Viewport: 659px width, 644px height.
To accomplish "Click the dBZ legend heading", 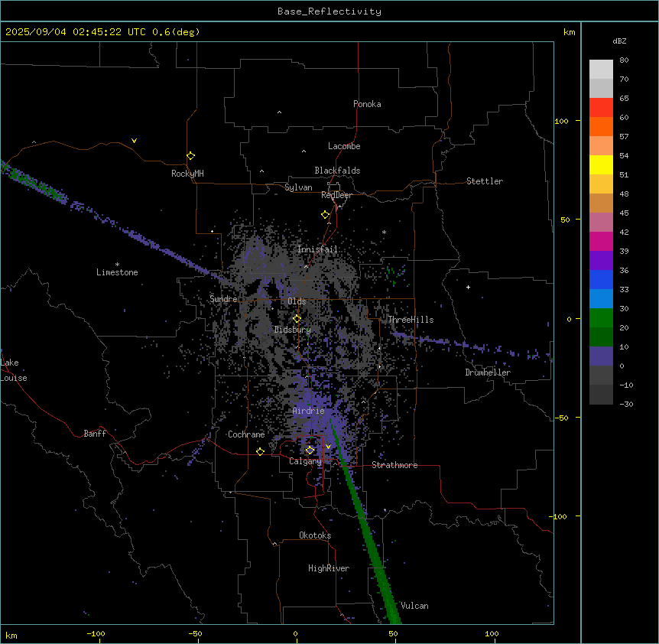I will pos(619,41).
